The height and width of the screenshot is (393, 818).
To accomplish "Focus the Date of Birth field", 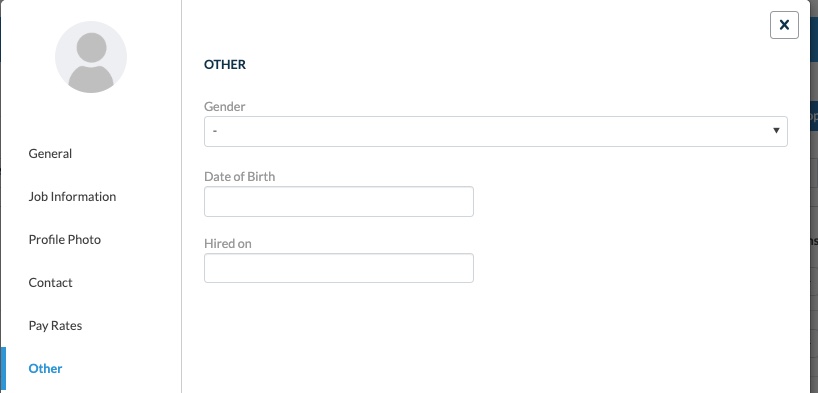I will pyautogui.click(x=339, y=201).
